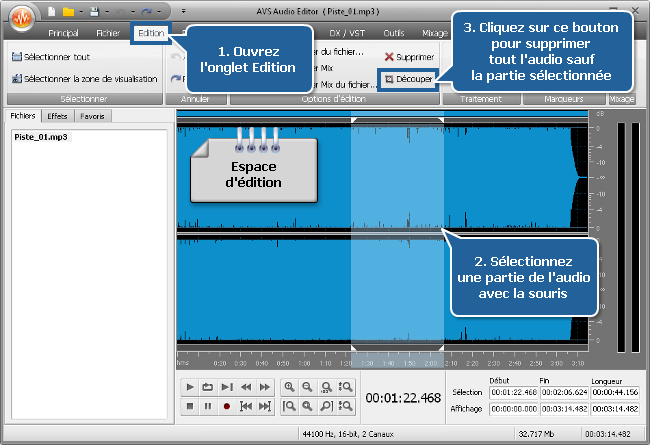Click the Vertical zoom out icon in bottom row
650x445 pixels.
click(x=345, y=406)
